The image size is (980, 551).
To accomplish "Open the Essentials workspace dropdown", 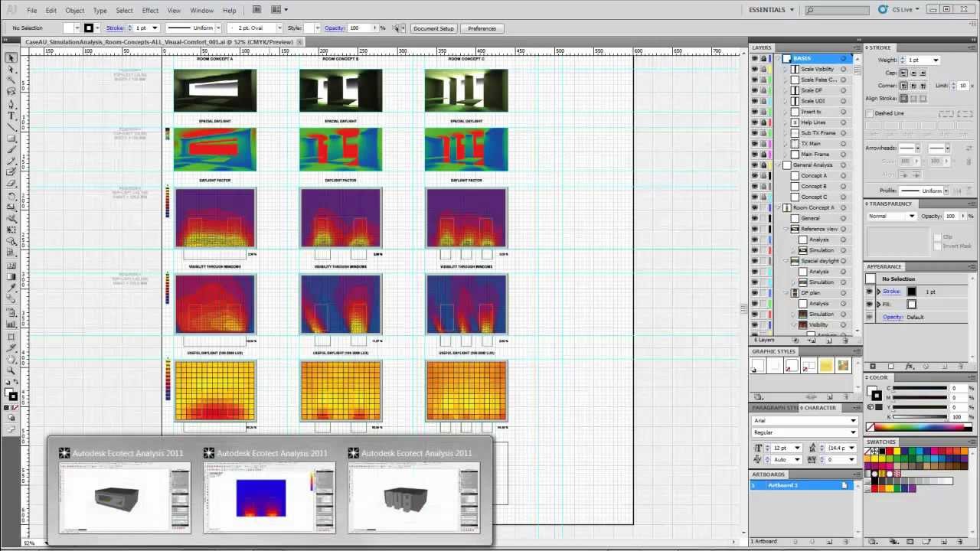I will tap(771, 10).
